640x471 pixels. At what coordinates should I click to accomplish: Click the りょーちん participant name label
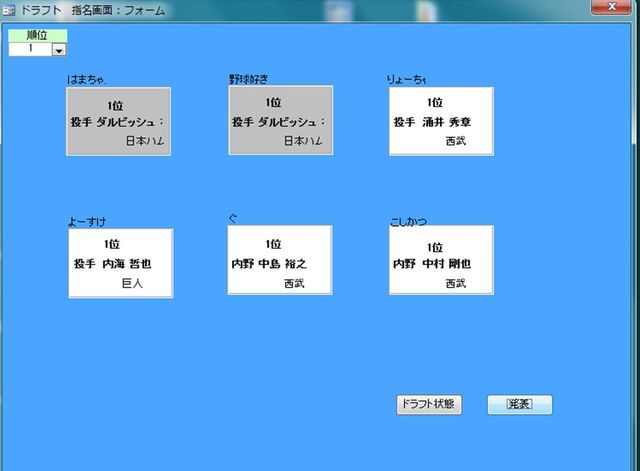(407, 79)
